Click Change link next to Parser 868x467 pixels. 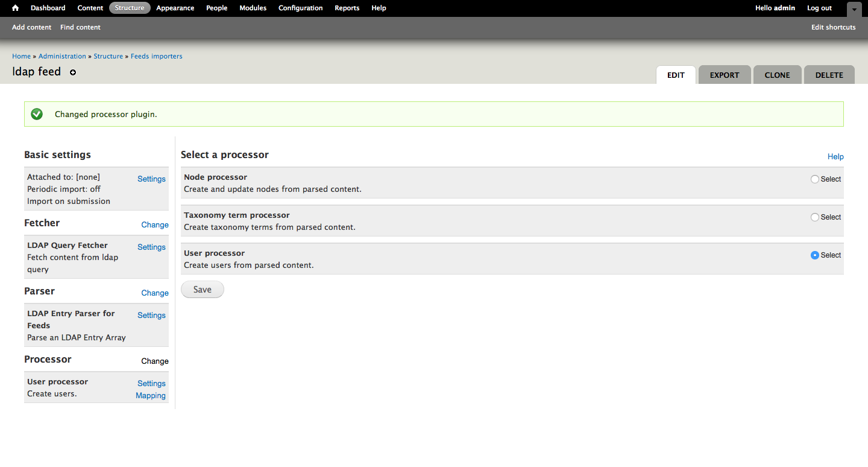click(155, 293)
